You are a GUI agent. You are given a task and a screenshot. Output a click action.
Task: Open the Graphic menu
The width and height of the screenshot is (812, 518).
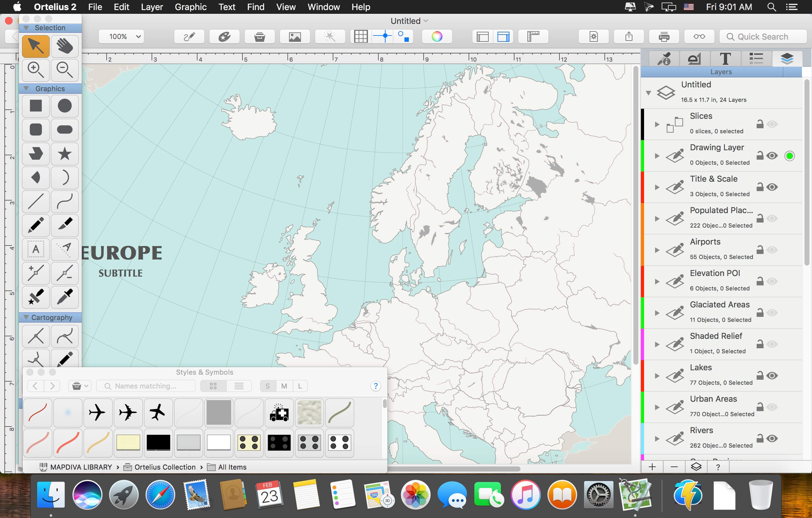[190, 7]
